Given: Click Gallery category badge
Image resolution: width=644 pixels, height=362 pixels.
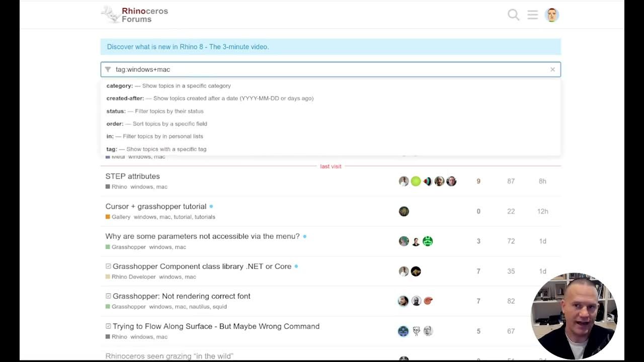Looking at the screenshot, I should (x=118, y=217).
